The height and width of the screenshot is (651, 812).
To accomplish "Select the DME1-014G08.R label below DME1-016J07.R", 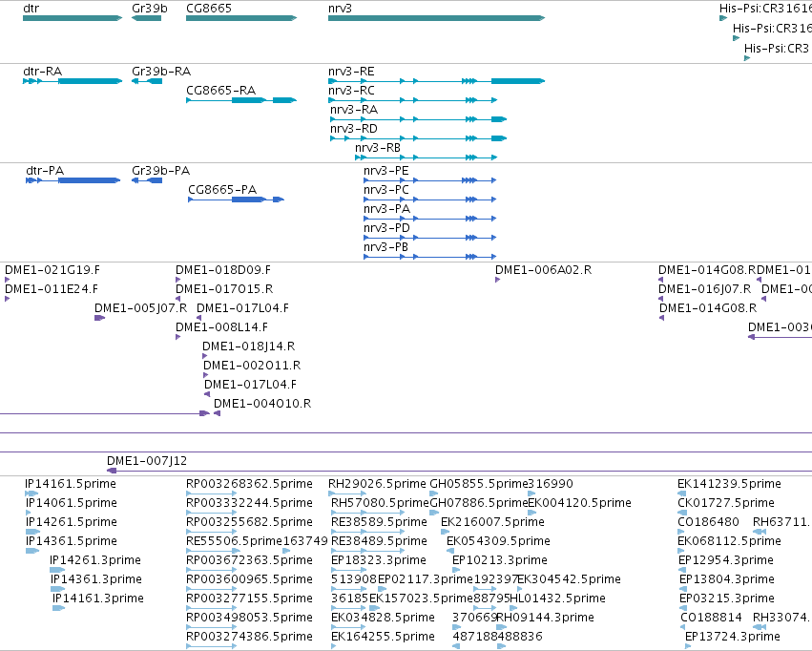I will coord(708,308).
